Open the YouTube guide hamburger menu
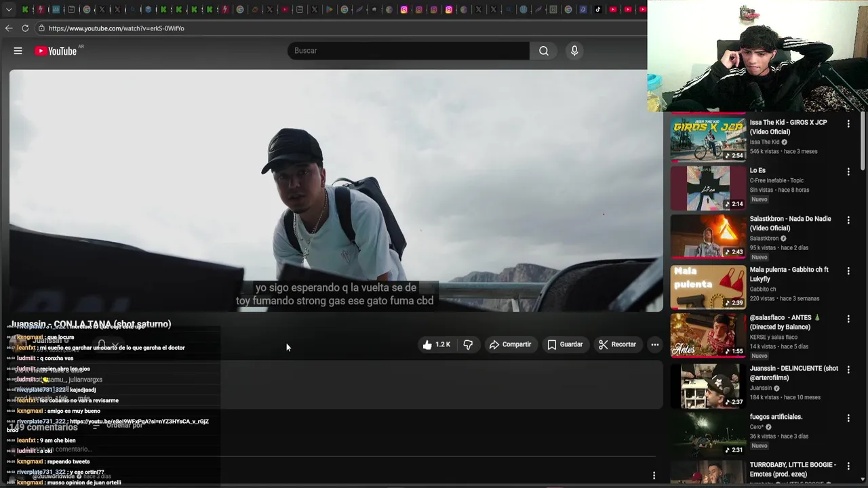 [x=18, y=51]
